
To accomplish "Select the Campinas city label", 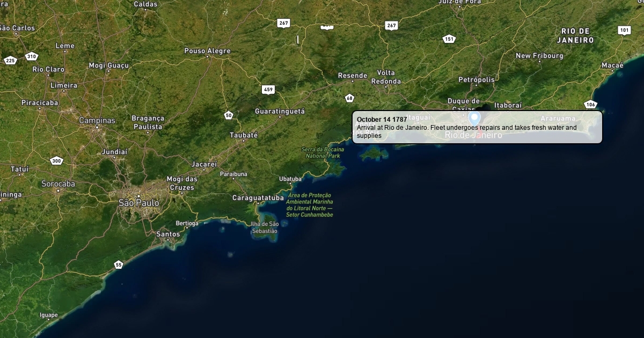I will point(97,121).
